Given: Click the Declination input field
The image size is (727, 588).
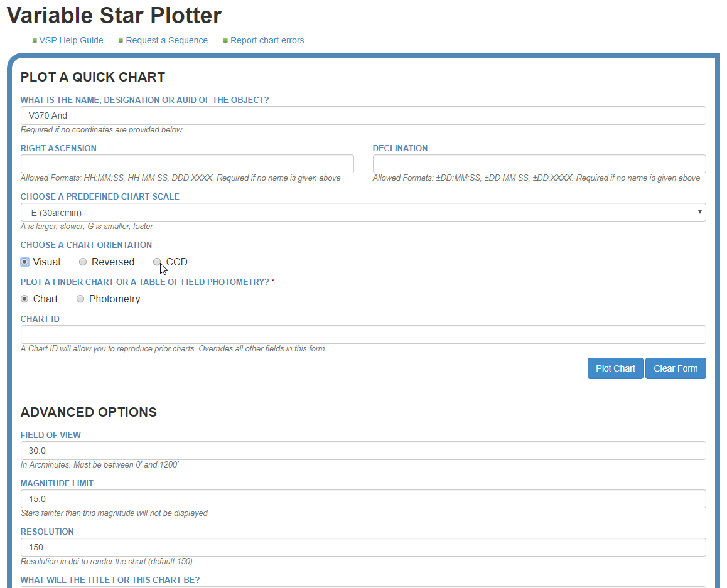Looking at the screenshot, I should coord(539,164).
